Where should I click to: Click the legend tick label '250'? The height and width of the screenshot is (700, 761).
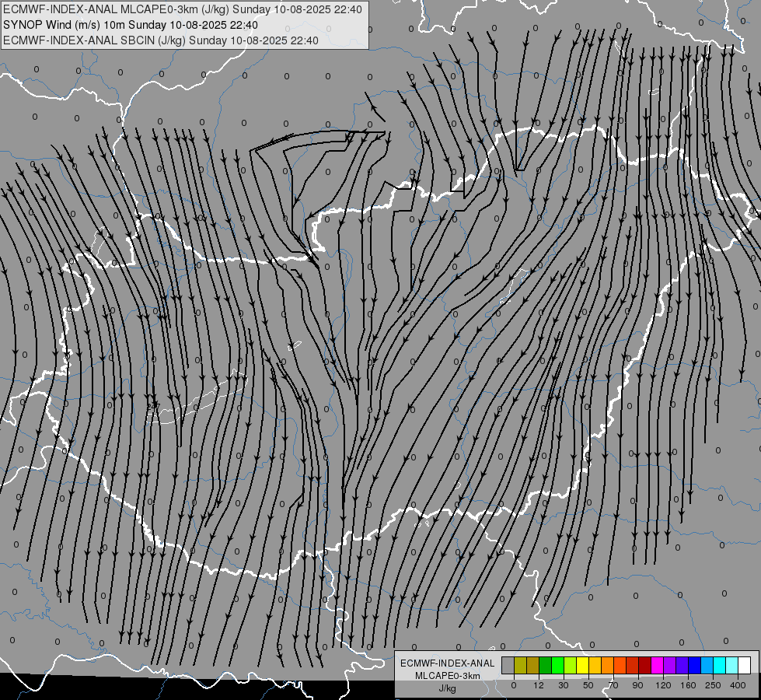pyautogui.click(x=713, y=685)
